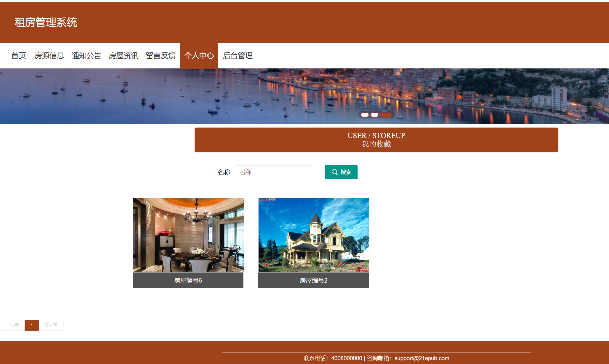
Task: Open 留言反馈 page
Action: (x=160, y=55)
